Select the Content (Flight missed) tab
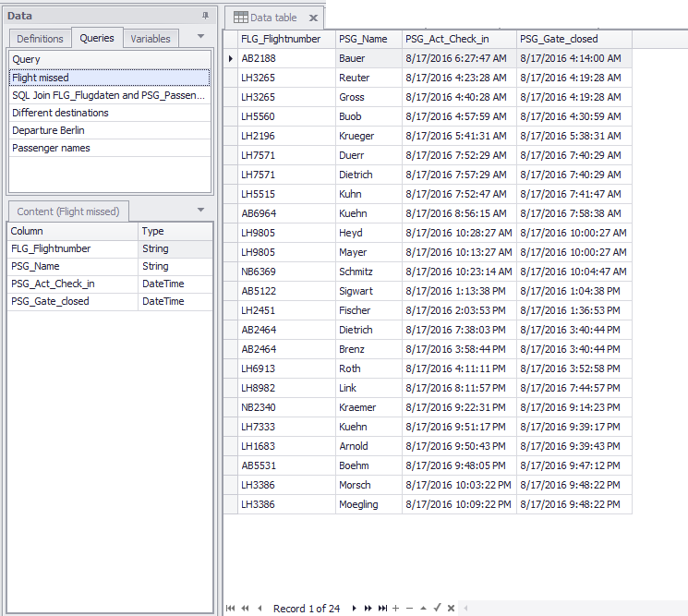Image resolution: width=688 pixels, height=616 pixels. 68,211
